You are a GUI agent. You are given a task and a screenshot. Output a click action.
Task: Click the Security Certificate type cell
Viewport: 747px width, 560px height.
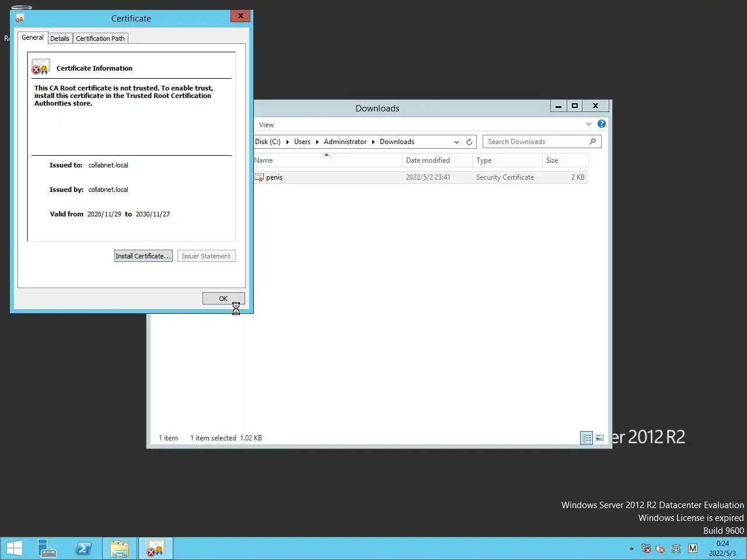[505, 177]
